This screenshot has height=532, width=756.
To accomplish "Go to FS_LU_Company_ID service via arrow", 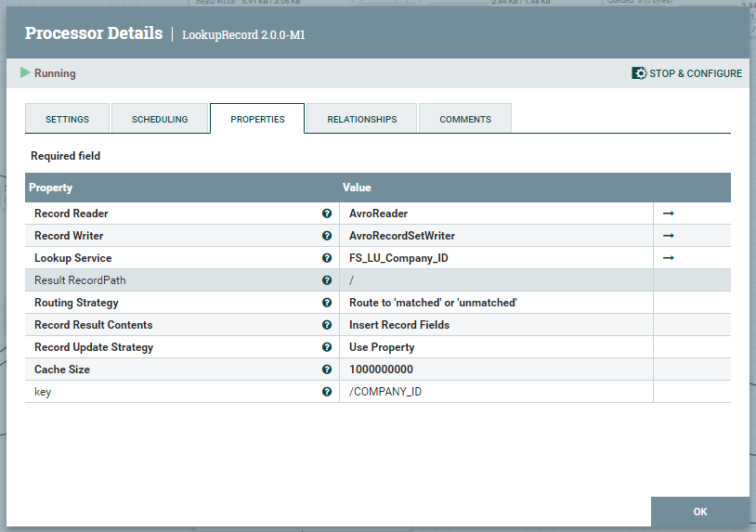I will (x=669, y=258).
